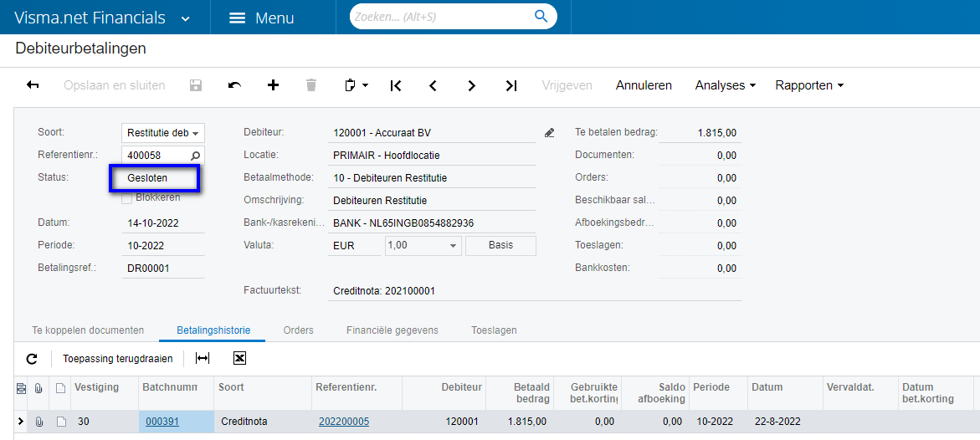Image resolution: width=980 pixels, height=440 pixels.
Task: Open the Rapporten menu
Action: (809, 85)
